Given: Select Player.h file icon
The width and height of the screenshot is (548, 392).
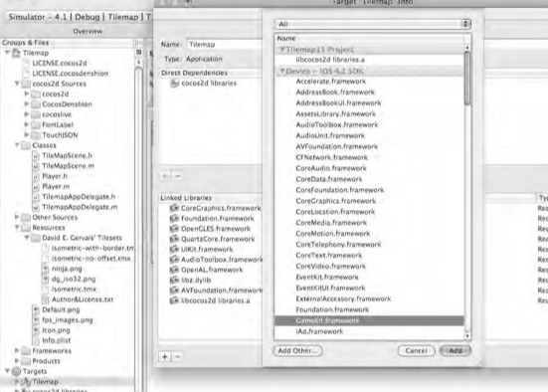Looking at the screenshot, I should tap(36, 176).
